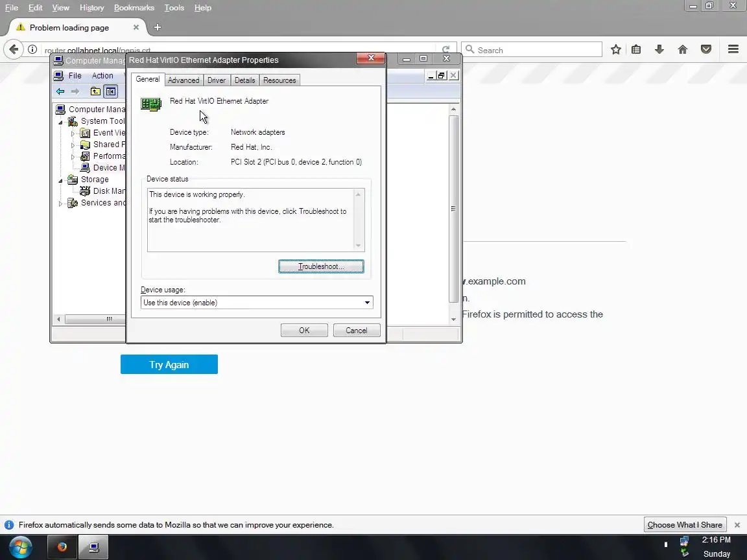This screenshot has height=560, width=747.
Task: Click Firefox URL address field
Action: (238, 49)
